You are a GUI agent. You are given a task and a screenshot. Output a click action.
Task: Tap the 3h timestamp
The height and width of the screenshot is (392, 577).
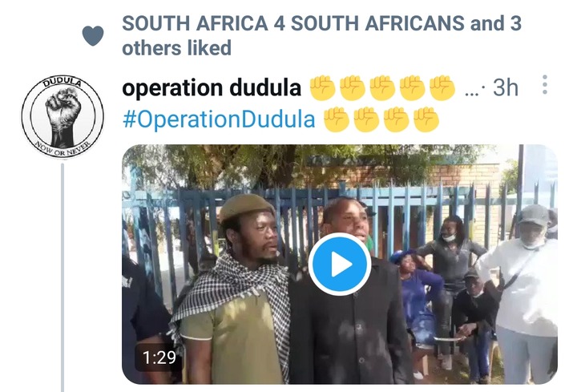tap(505, 87)
